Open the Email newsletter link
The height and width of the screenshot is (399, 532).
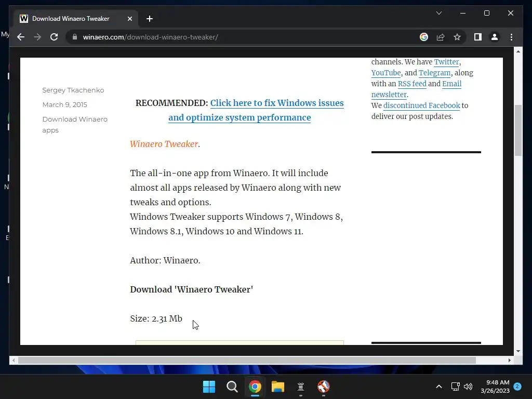[451, 84]
